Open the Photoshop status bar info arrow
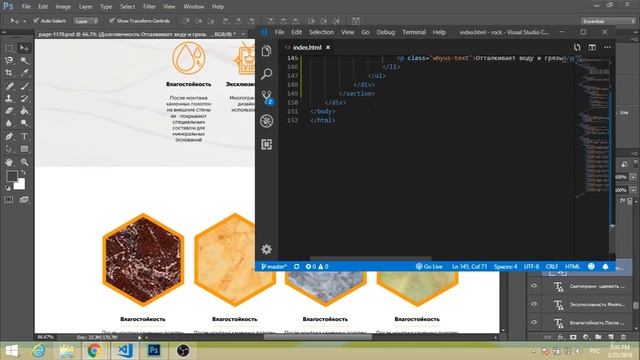This screenshot has width=640, height=360. coord(140,338)
